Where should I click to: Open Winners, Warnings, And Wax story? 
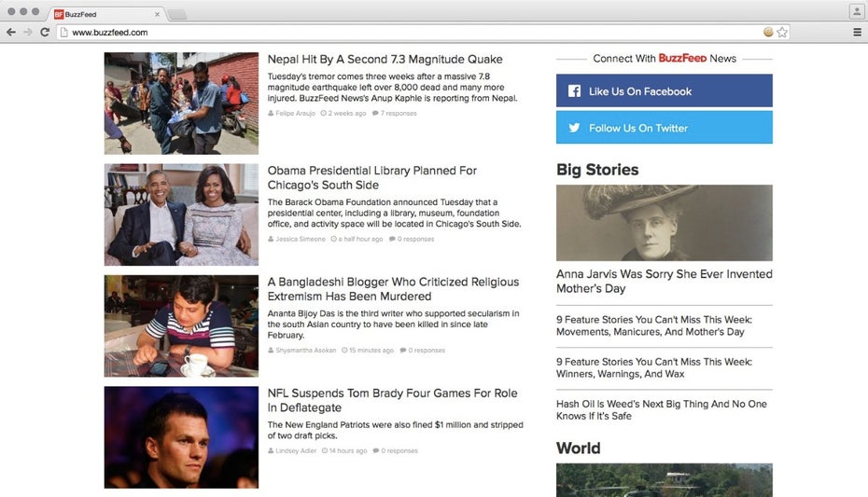pos(654,367)
